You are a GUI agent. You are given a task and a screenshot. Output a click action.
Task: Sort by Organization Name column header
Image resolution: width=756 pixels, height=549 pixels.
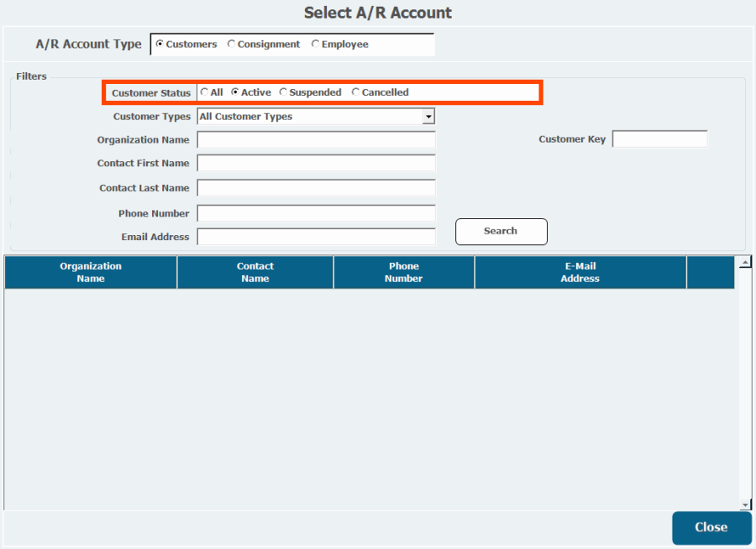(x=91, y=272)
